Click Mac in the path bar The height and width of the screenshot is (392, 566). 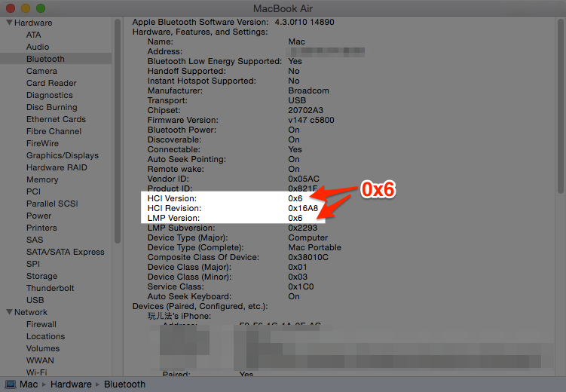[29, 384]
